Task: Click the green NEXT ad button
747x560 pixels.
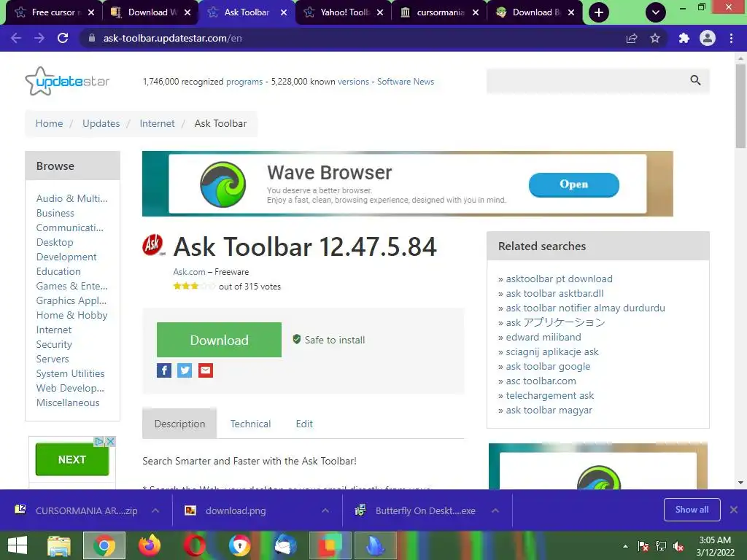Action: click(x=72, y=459)
